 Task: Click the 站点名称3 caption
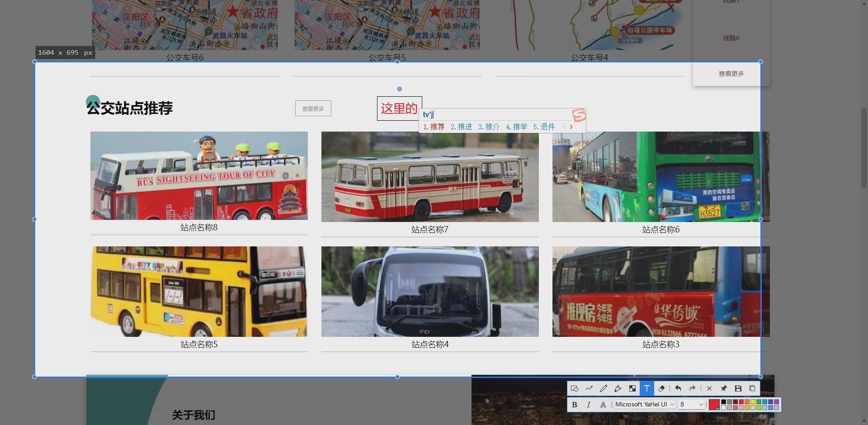[661, 345]
